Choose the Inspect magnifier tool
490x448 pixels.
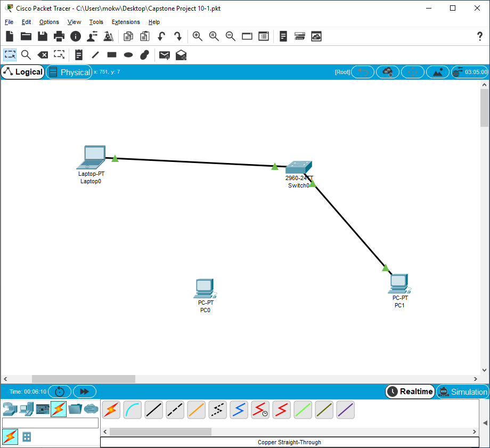26,55
